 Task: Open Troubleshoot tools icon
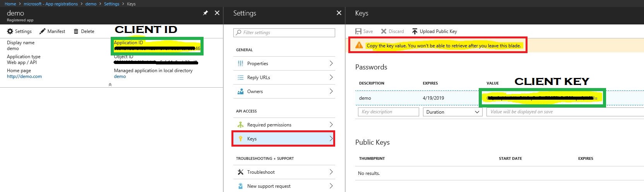pyautogui.click(x=240, y=172)
